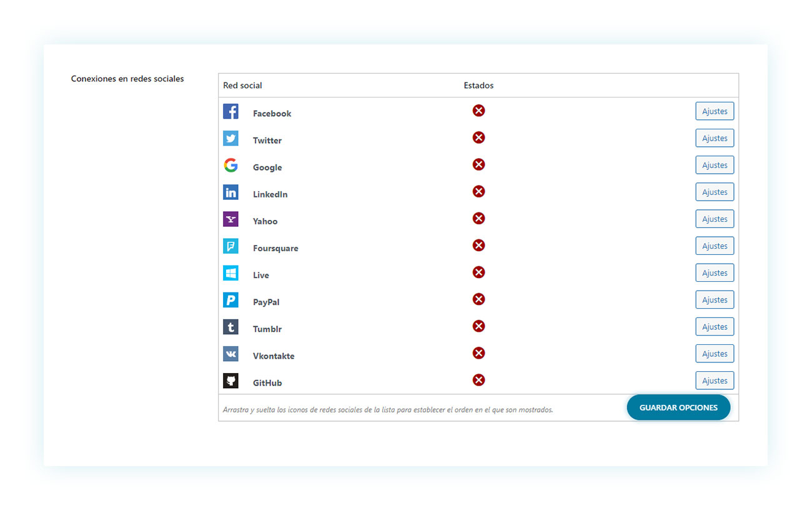The image size is (812, 523).
Task: Open Ajustes for Facebook
Action: tap(715, 111)
